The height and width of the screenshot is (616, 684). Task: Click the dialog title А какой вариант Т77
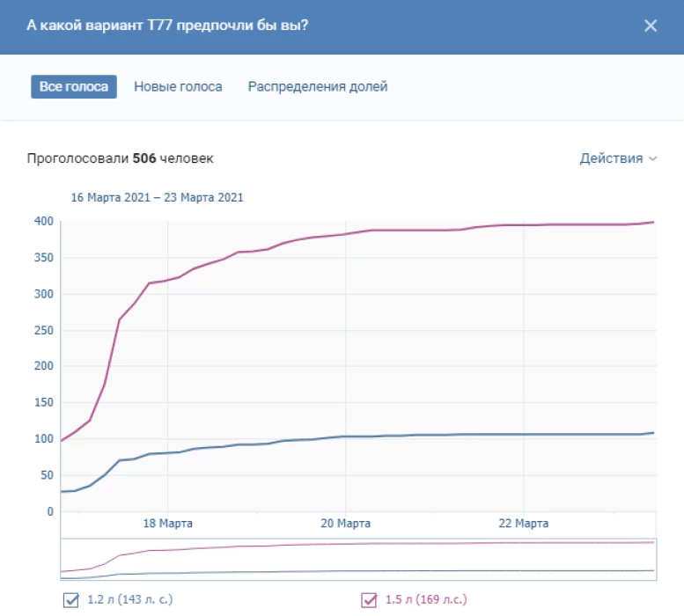pyautogui.click(x=167, y=26)
